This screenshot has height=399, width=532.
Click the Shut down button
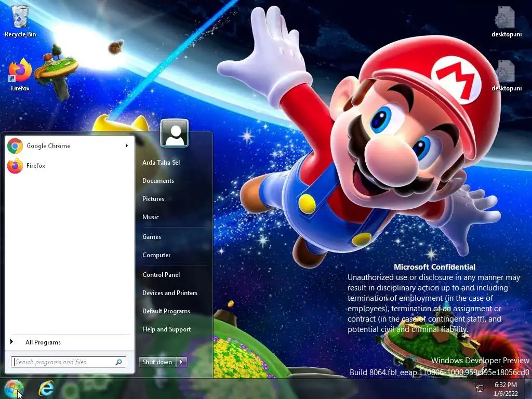157,362
